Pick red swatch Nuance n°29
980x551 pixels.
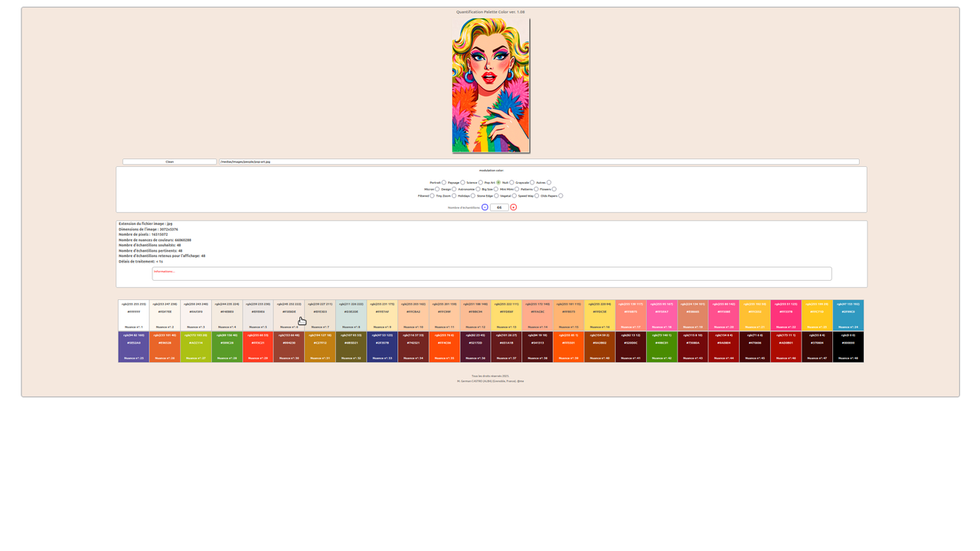pyautogui.click(x=258, y=347)
